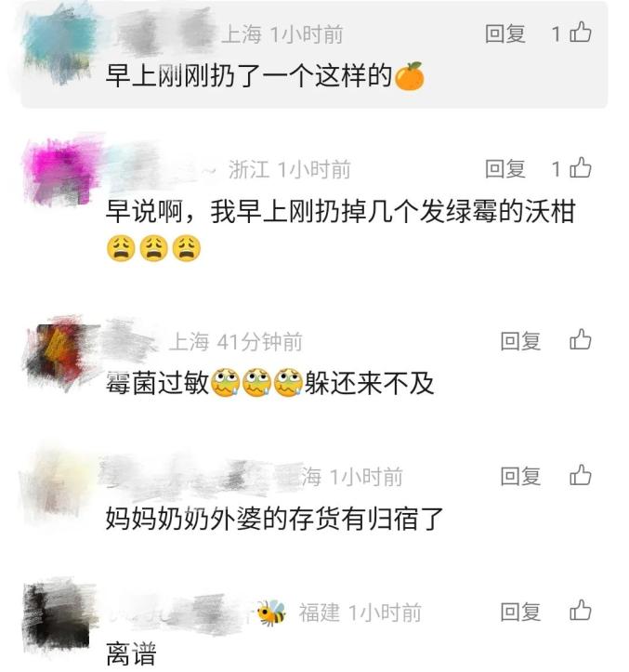The height and width of the screenshot is (672, 629).
Task: Open the black avatar of the 福建 commenter
Action: (59, 617)
